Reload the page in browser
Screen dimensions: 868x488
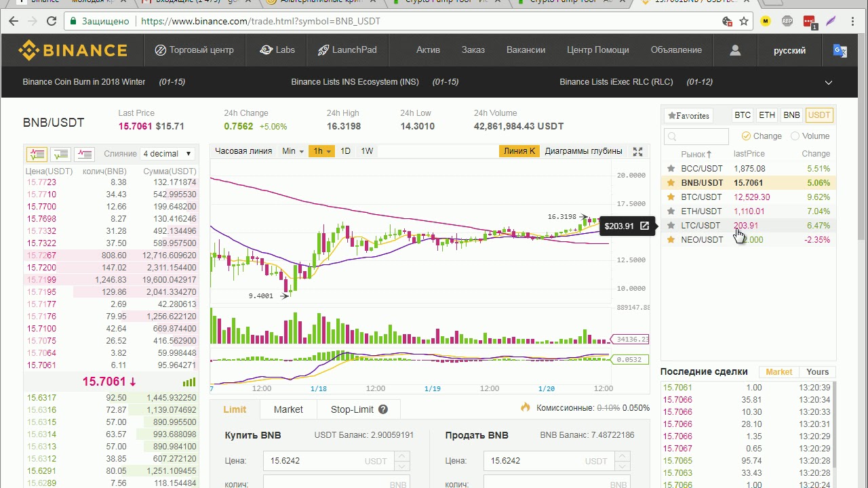coord(52,21)
